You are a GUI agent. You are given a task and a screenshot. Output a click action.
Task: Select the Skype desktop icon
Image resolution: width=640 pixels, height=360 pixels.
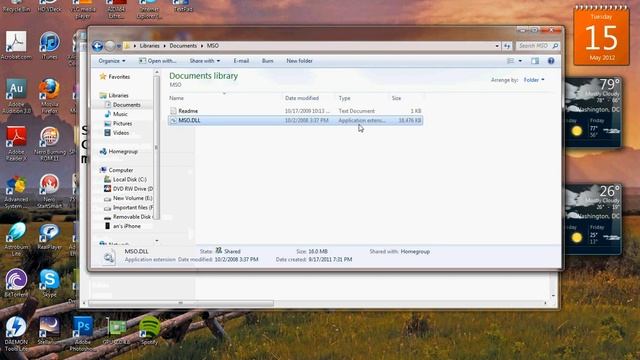(x=49, y=283)
